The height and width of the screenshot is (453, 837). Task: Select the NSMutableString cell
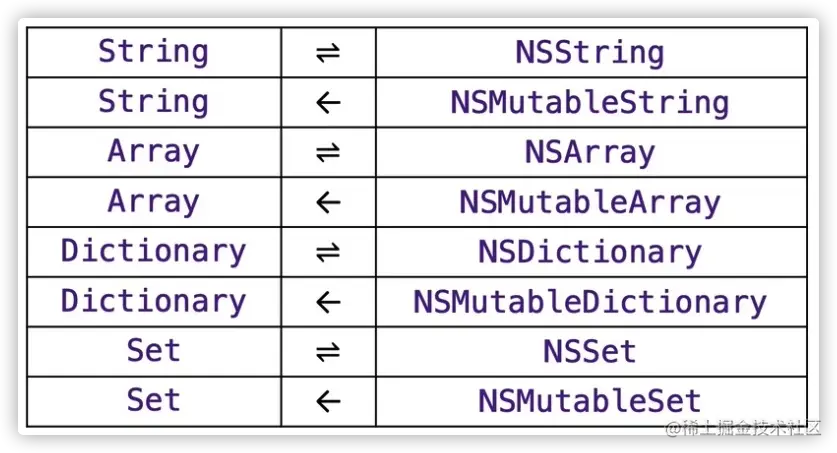point(591,102)
